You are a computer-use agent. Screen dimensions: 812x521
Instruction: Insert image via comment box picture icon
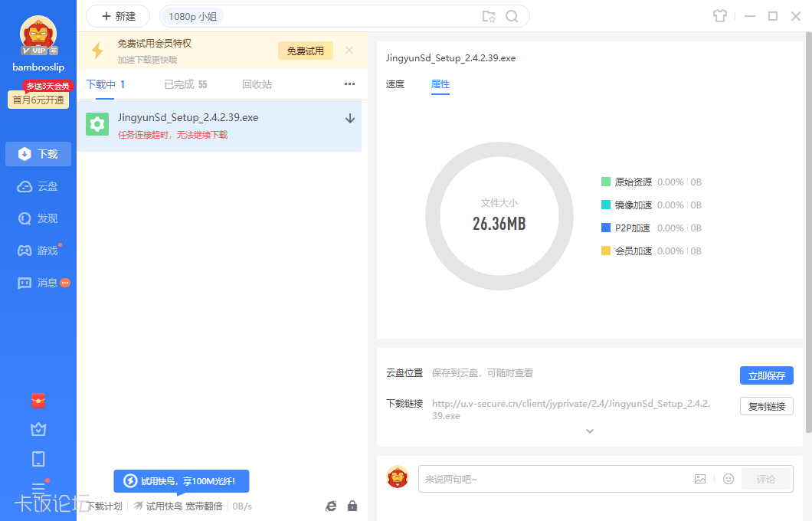pos(700,479)
